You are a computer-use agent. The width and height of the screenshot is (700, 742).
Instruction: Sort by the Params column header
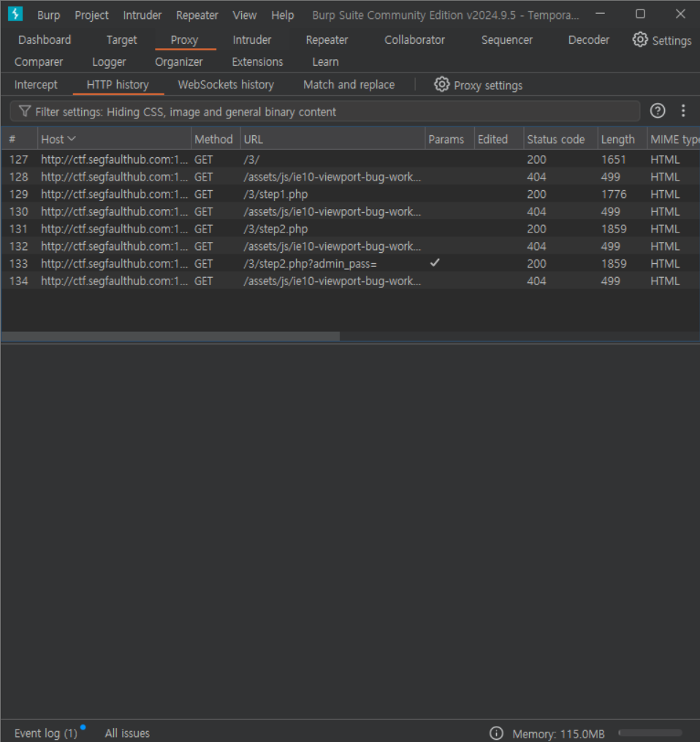tap(449, 139)
